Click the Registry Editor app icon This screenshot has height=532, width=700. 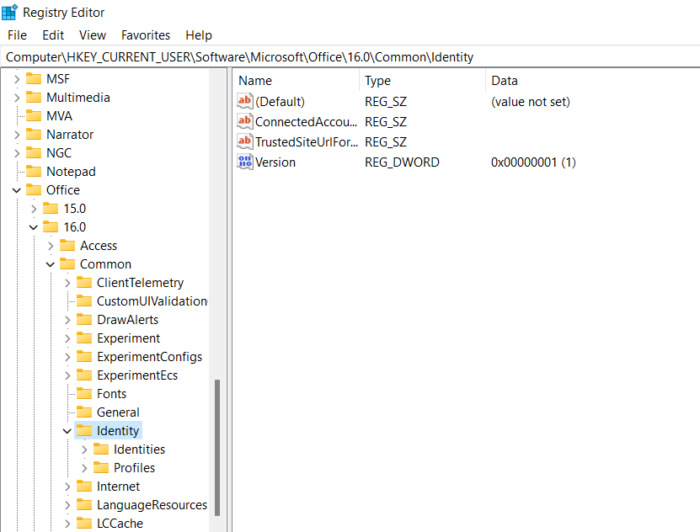10,12
